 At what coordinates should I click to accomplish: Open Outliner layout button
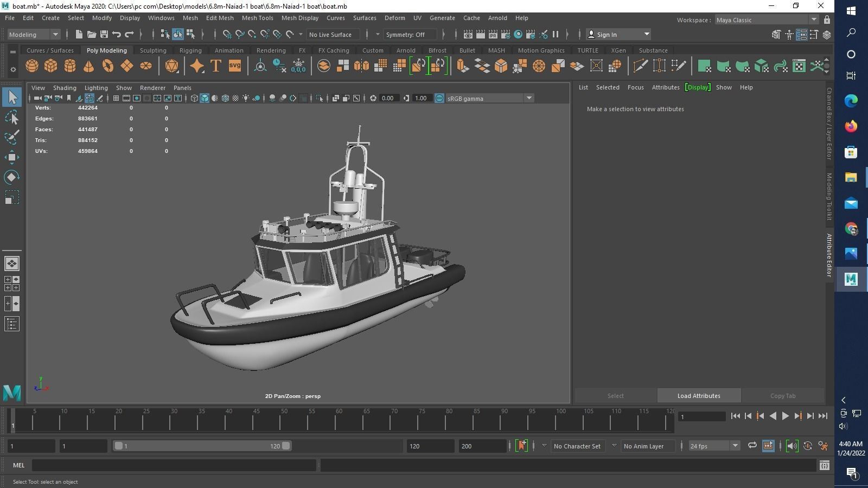point(12,324)
